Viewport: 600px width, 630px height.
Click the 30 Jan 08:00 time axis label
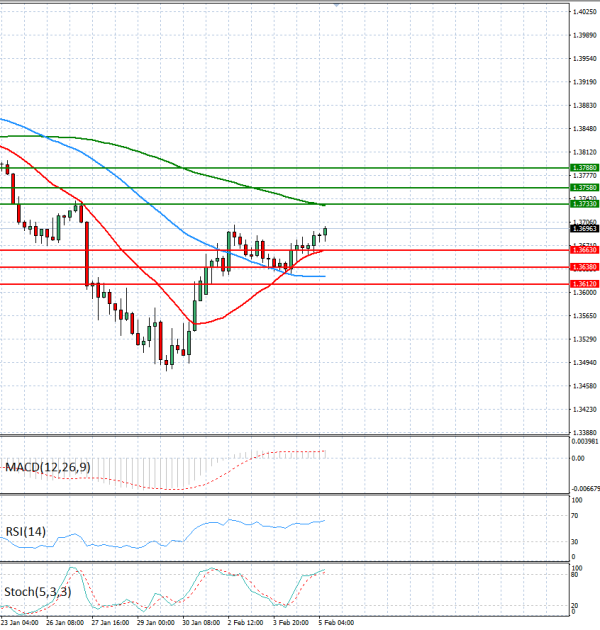tap(199, 623)
